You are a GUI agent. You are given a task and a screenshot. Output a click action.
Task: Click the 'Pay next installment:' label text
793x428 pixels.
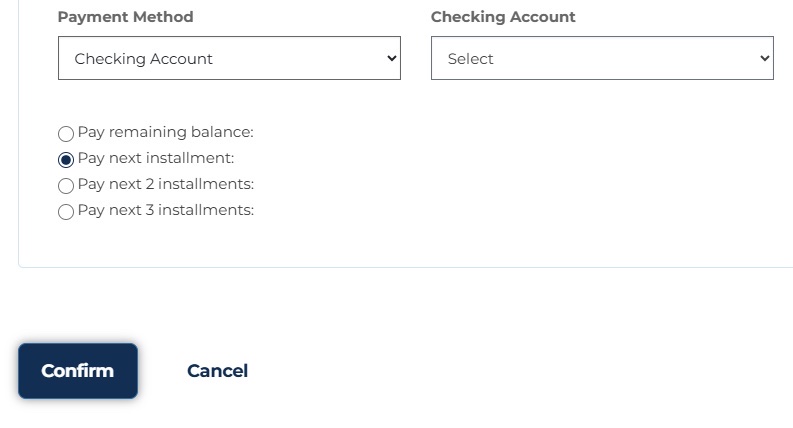pos(156,158)
